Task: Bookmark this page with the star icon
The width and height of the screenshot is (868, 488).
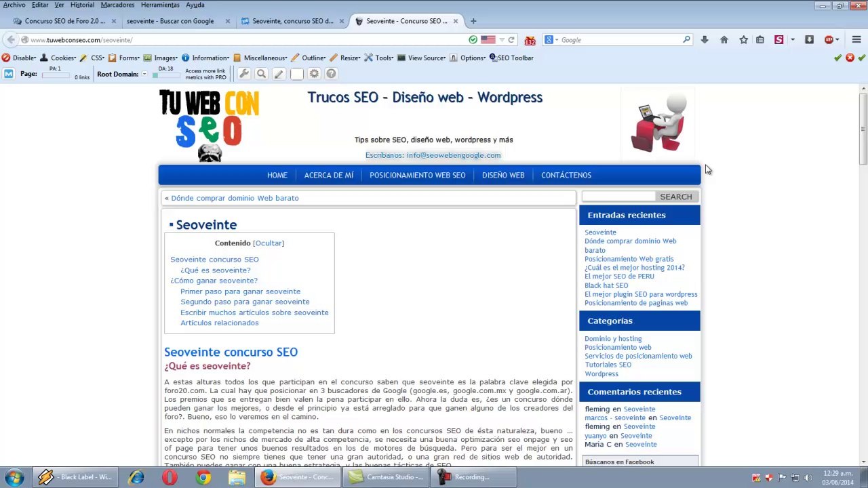Action: coord(743,40)
